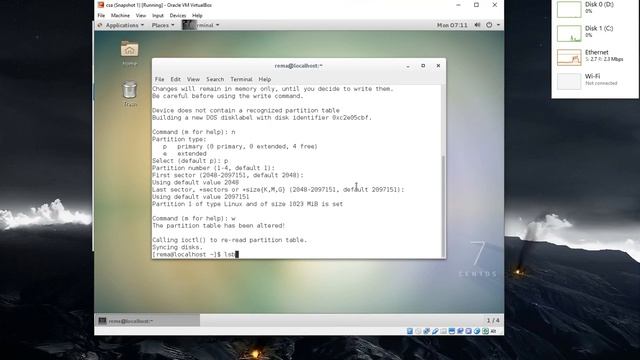Click the VirtualBox app icon in the title bar

(101, 5)
